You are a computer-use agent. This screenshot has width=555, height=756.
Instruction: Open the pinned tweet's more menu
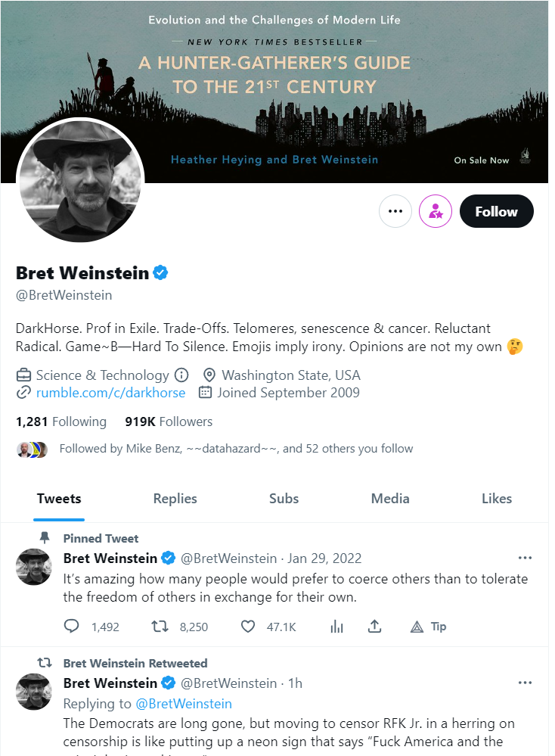pos(525,558)
